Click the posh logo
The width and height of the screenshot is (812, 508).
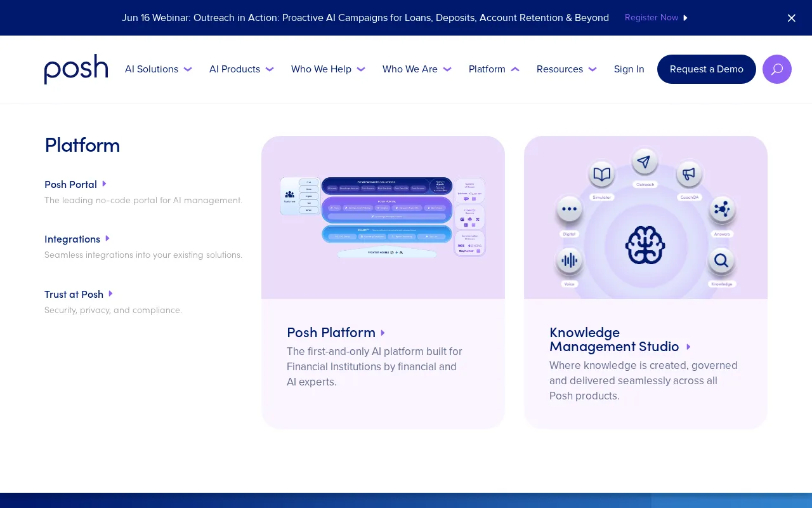[76, 69]
